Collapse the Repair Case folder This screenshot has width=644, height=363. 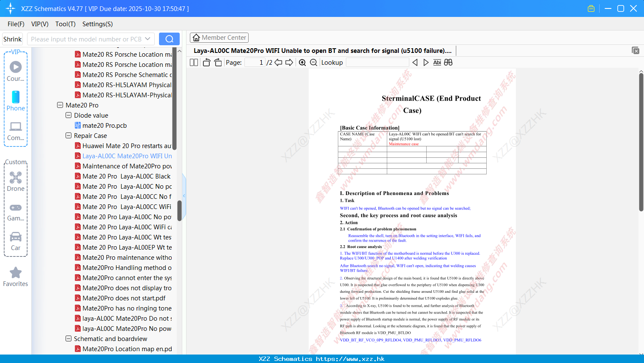click(x=69, y=135)
